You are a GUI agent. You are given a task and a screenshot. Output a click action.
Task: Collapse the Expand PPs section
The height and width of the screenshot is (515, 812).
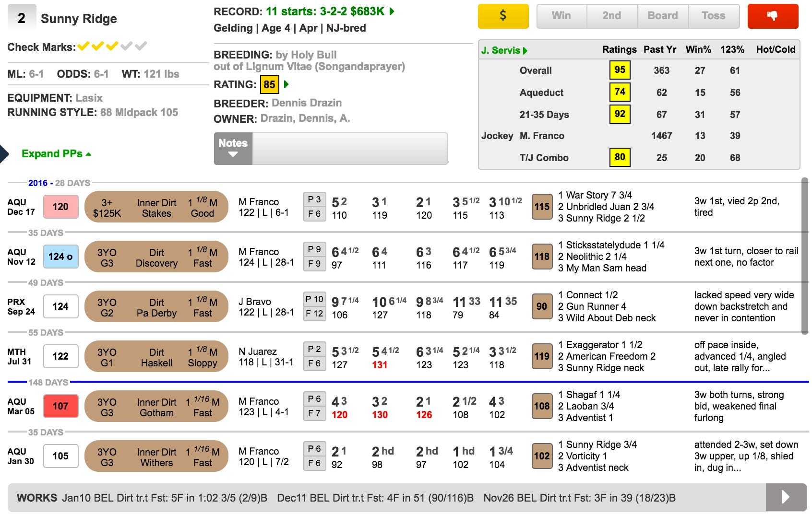pos(56,154)
